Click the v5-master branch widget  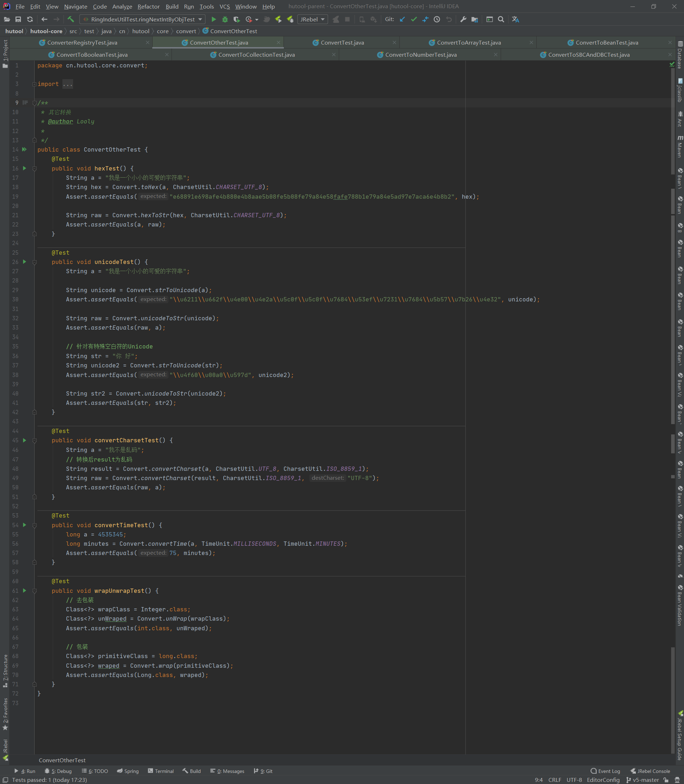(x=642, y=780)
